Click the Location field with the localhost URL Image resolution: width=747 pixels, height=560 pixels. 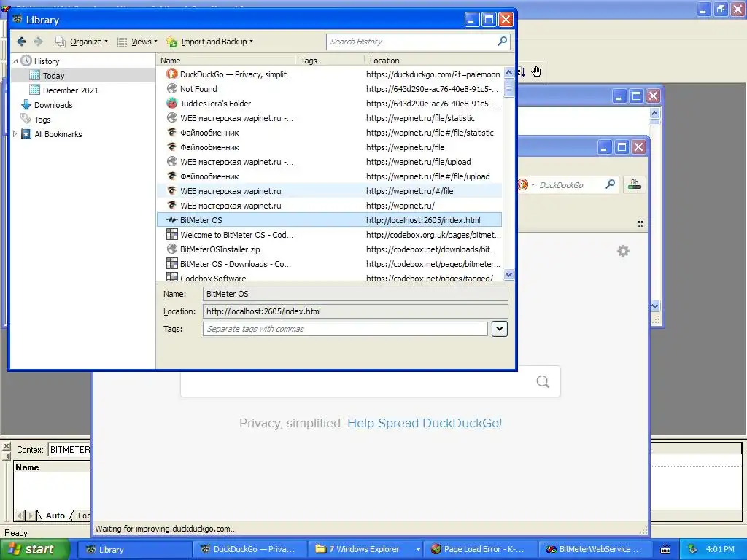click(355, 311)
